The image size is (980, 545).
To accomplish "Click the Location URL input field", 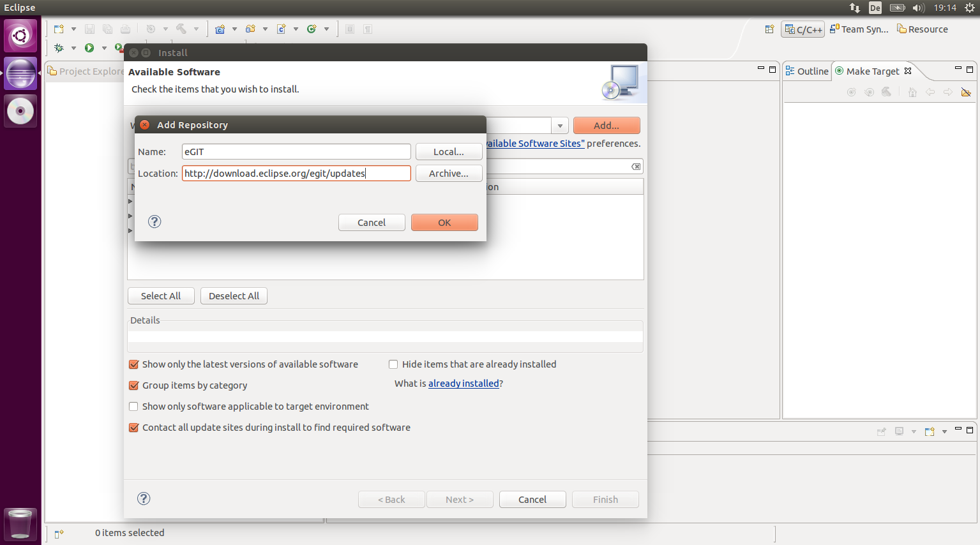I will tap(296, 174).
